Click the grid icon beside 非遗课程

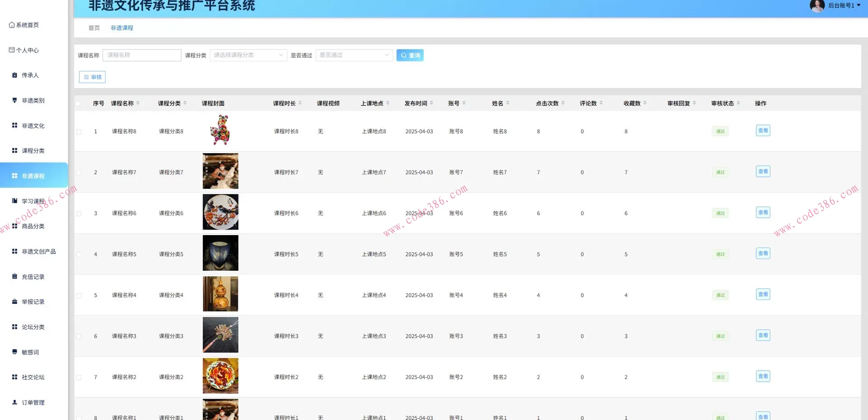pos(14,176)
